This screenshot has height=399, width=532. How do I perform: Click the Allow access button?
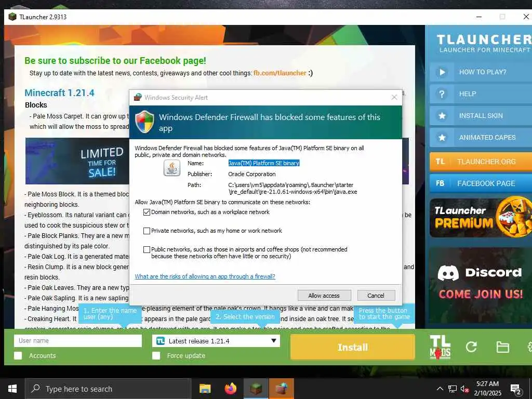[324, 296]
